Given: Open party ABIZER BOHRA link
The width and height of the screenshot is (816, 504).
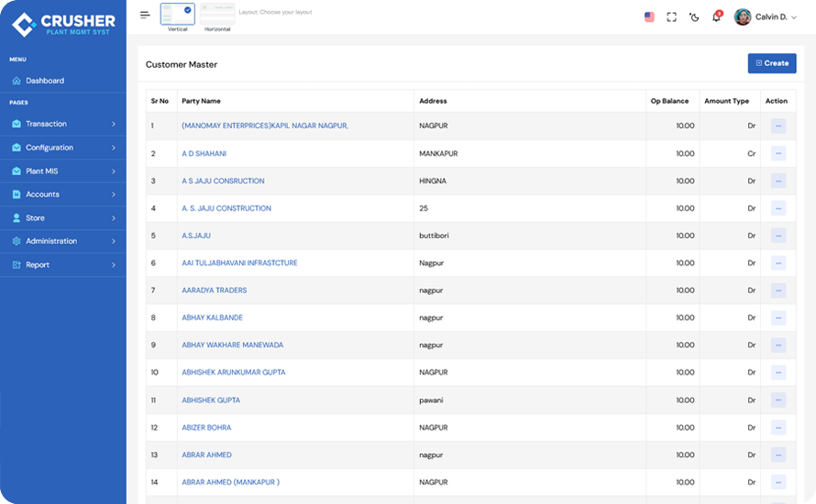Looking at the screenshot, I should pyautogui.click(x=206, y=428).
